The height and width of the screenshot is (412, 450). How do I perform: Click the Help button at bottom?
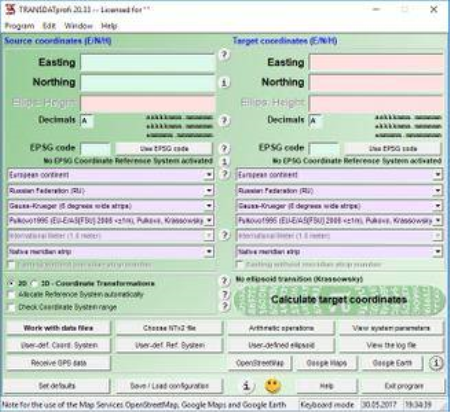[326, 386]
